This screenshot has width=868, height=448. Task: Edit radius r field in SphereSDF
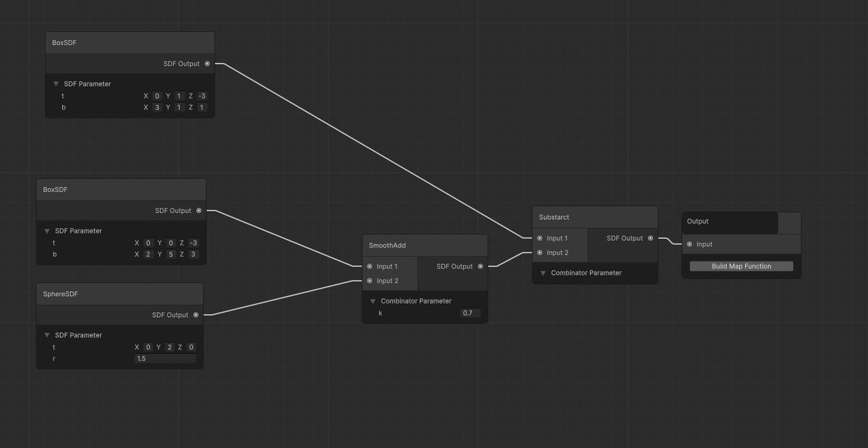[x=165, y=359]
